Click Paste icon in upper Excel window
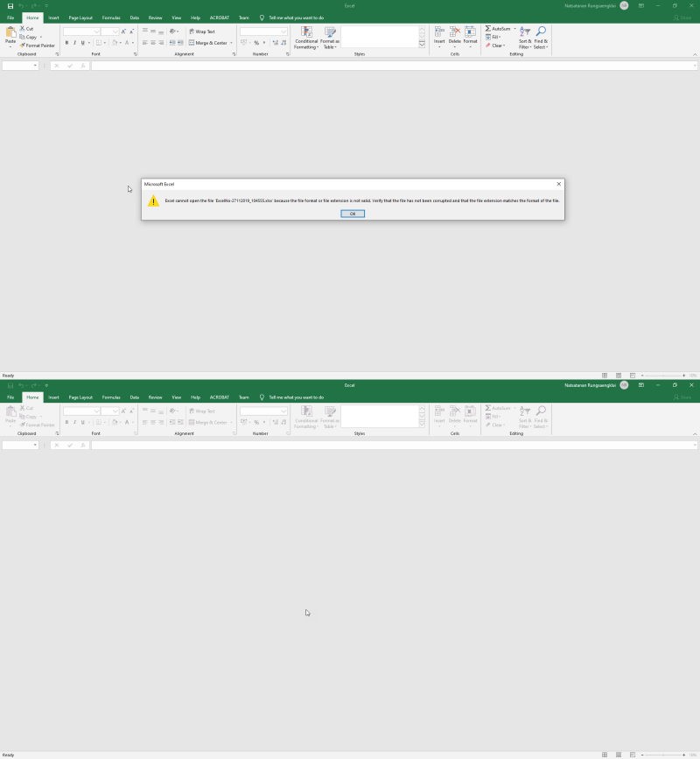Screen dimensions: 700x759 coord(10,33)
